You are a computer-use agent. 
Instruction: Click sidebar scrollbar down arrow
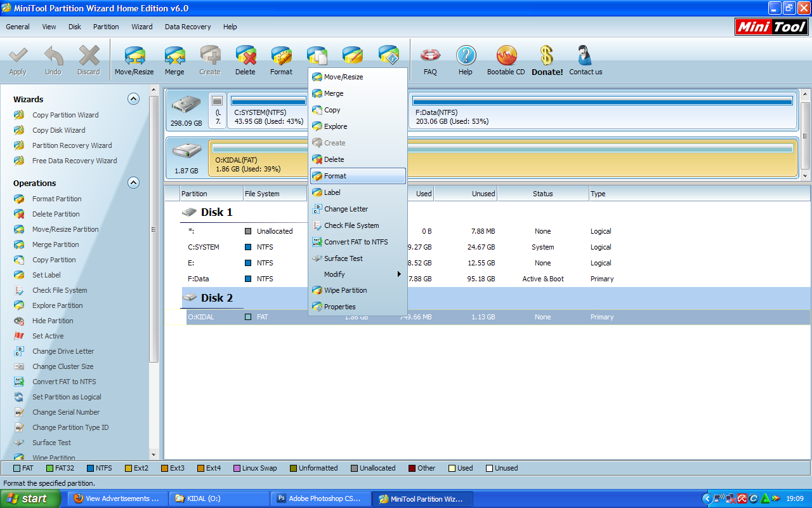pyautogui.click(x=154, y=454)
